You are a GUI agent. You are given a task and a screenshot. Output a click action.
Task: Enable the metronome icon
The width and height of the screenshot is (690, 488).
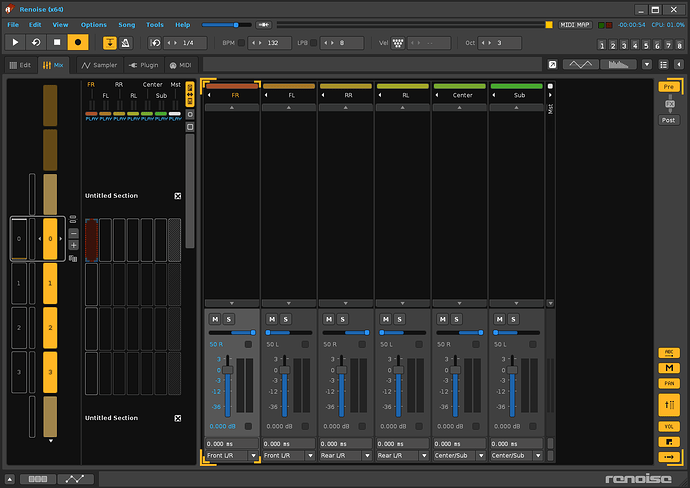(x=125, y=43)
